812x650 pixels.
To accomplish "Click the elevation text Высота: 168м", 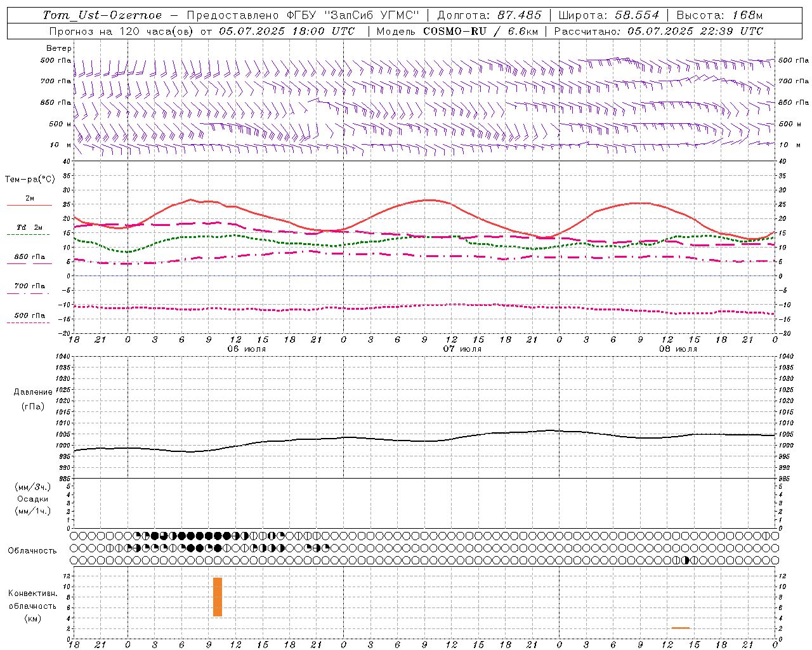I will (719, 15).
